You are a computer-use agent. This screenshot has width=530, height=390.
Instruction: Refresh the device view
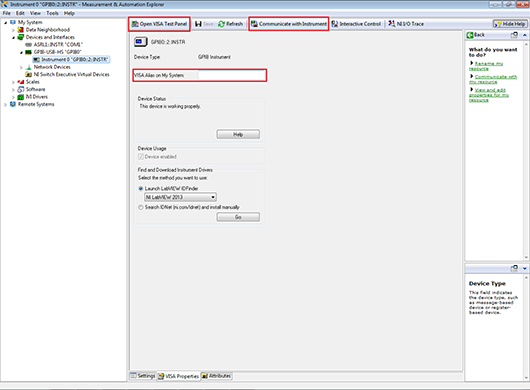(231, 24)
